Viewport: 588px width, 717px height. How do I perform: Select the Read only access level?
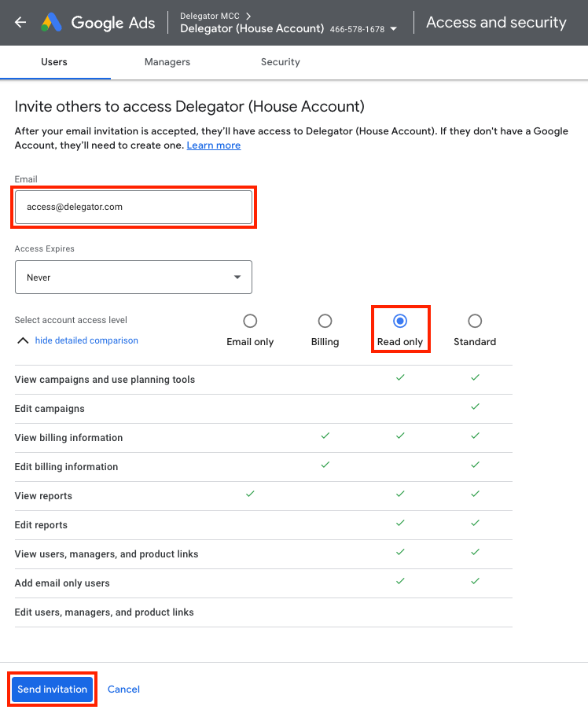pos(400,321)
